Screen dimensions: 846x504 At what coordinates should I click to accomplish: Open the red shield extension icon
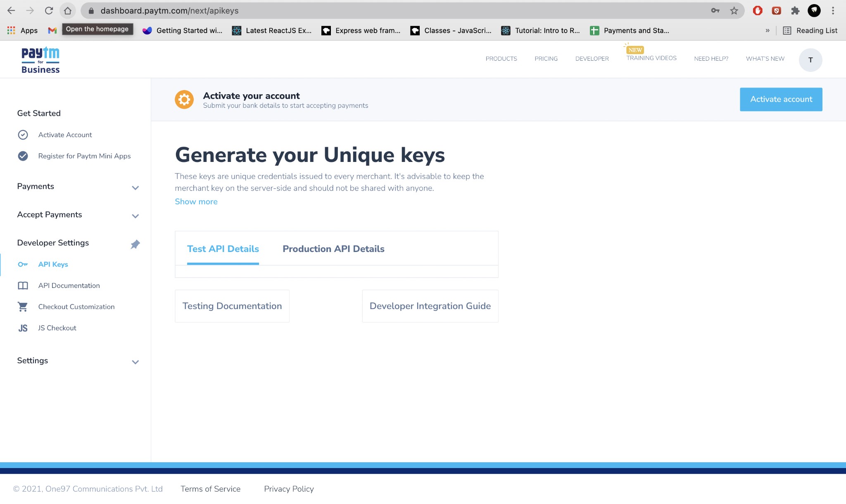click(777, 11)
